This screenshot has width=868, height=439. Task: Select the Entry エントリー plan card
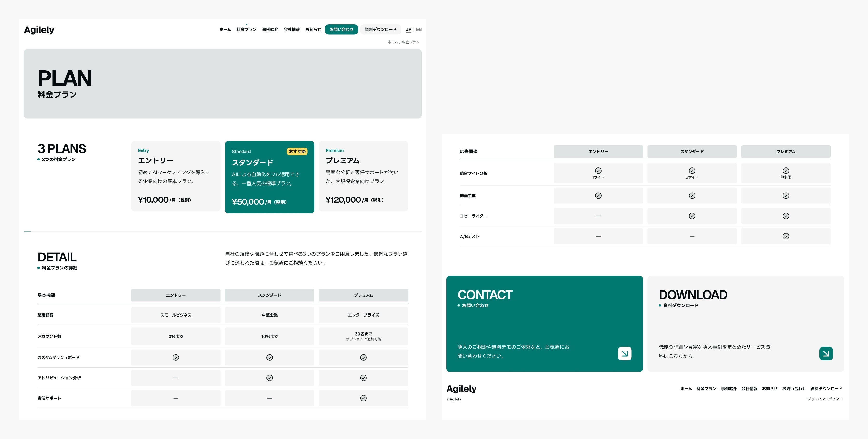click(x=176, y=176)
